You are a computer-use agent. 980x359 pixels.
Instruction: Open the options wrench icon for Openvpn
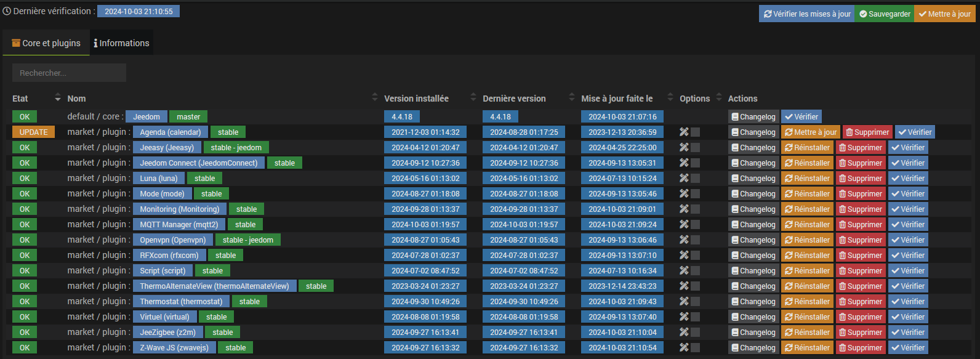(684, 240)
